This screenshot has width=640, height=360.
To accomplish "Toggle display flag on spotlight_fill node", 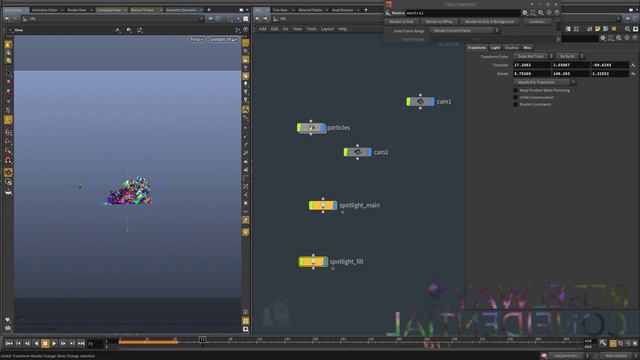I will pyautogui.click(x=325, y=262).
